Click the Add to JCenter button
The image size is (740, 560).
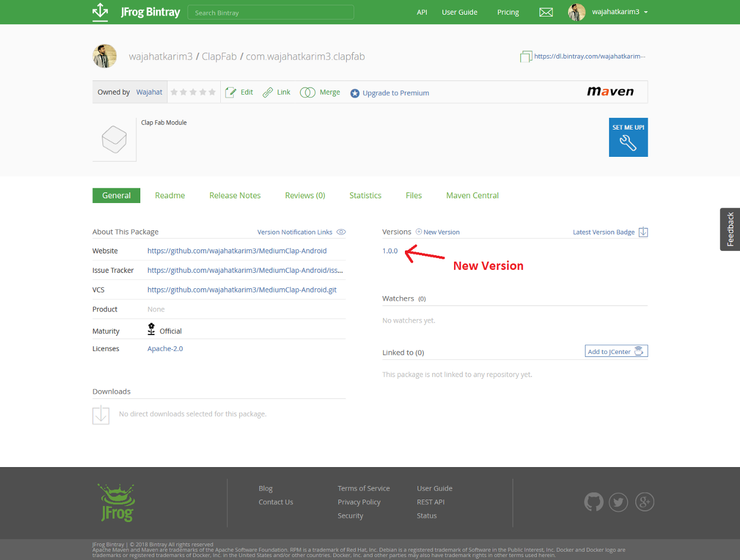(616, 351)
